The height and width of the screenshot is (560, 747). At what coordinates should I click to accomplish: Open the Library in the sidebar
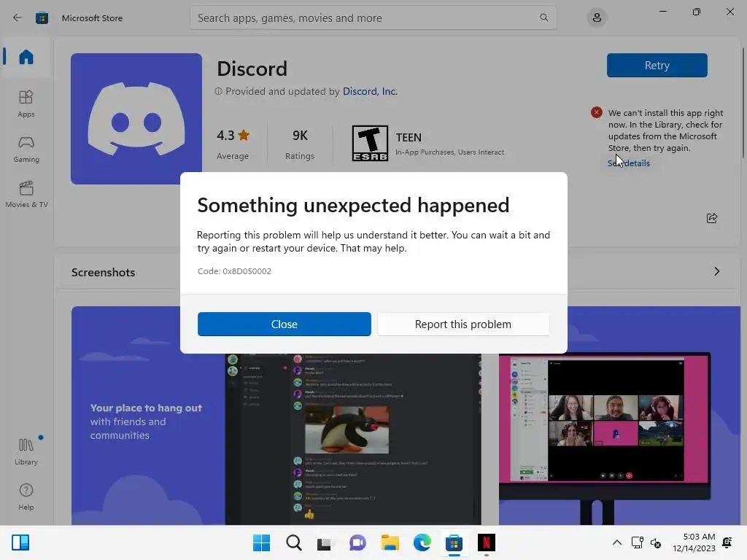tap(26, 451)
